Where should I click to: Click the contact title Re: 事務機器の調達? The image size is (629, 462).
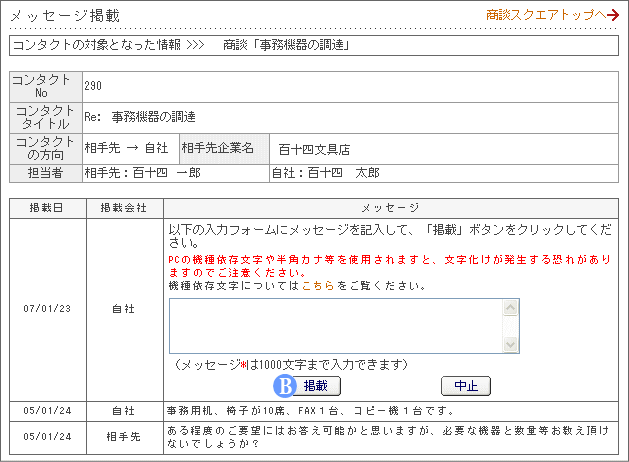pyautogui.click(x=139, y=117)
